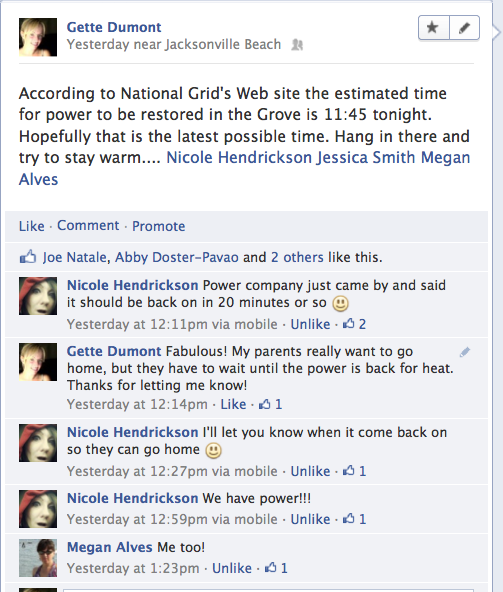
Task: Click the star highlight icon on post
Action: point(434,28)
